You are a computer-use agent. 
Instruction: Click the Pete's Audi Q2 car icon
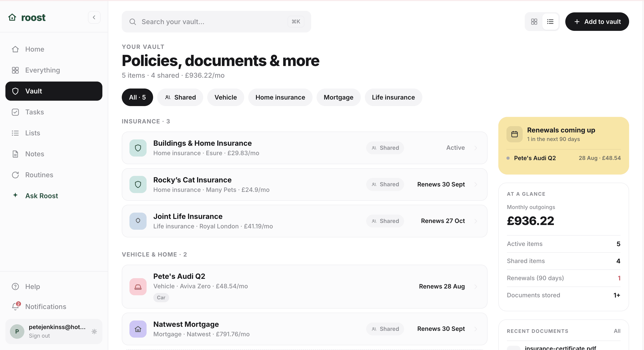tap(138, 287)
